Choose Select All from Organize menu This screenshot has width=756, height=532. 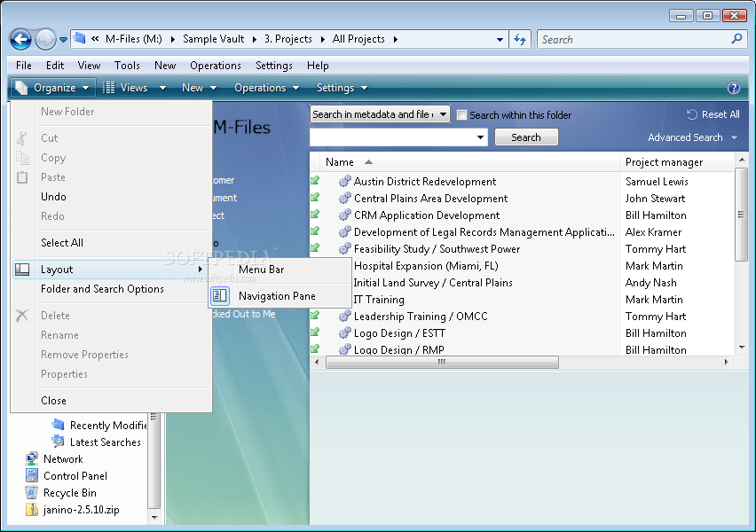pyautogui.click(x=62, y=242)
